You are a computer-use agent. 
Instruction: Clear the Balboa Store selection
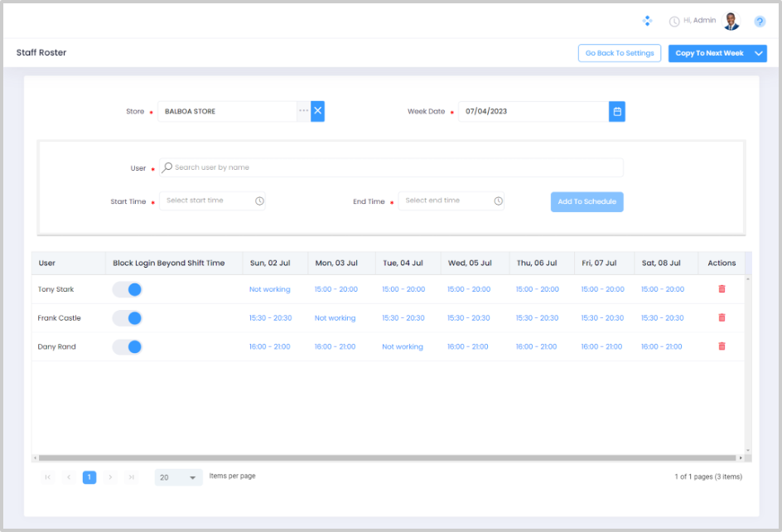coord(318,111)
